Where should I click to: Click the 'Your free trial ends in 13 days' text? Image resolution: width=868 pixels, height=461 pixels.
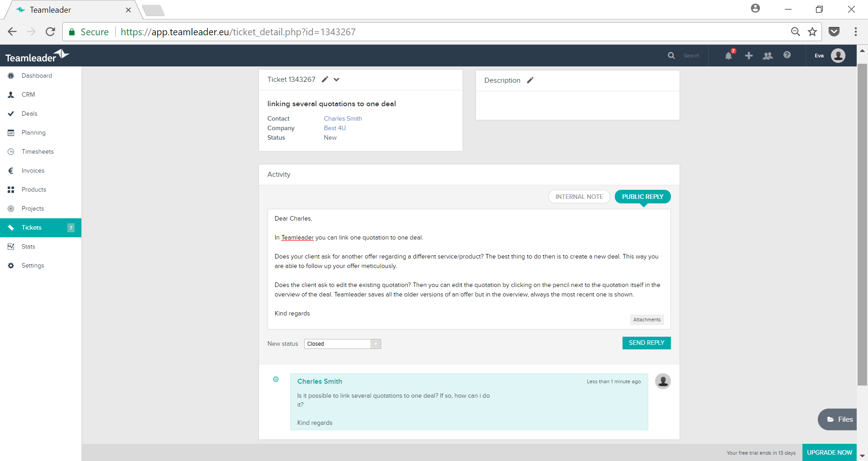coord(761,453)
